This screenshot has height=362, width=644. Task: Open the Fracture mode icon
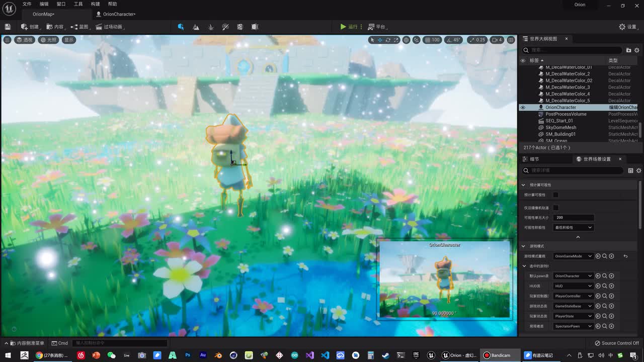[x=240, y=27]
